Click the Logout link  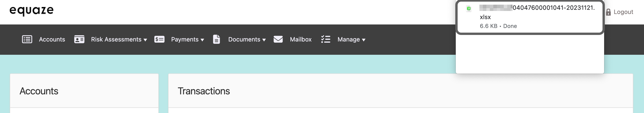[623, 12]
